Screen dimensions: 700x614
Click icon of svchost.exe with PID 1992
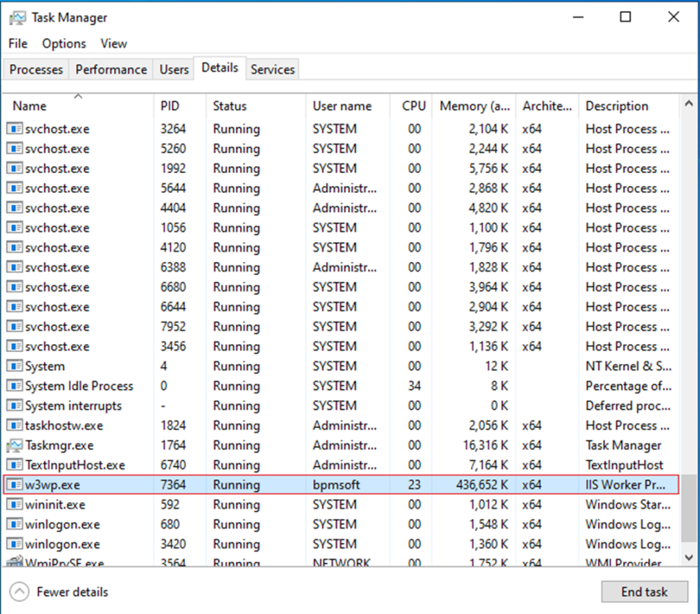14,168
